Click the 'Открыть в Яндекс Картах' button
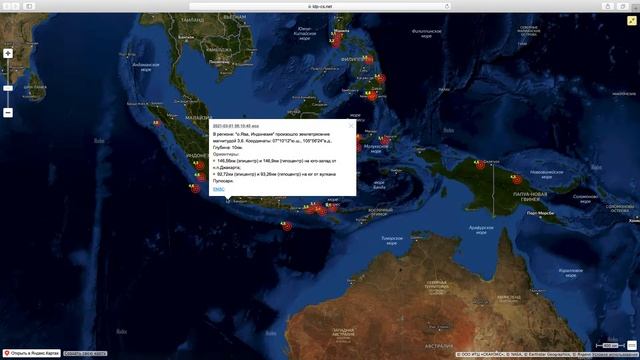 coord(32,353)
